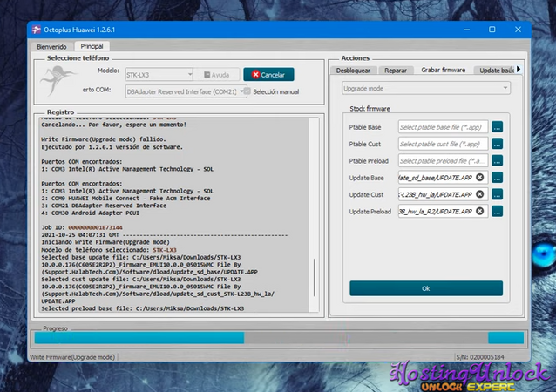The image size is (556, 392).
Task: Clear the Update Cust file path
Action: pos(480,194)
